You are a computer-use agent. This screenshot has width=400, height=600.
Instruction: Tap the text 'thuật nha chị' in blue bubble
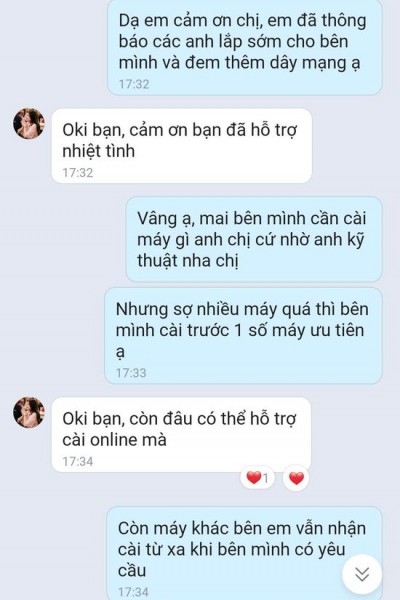188,261
